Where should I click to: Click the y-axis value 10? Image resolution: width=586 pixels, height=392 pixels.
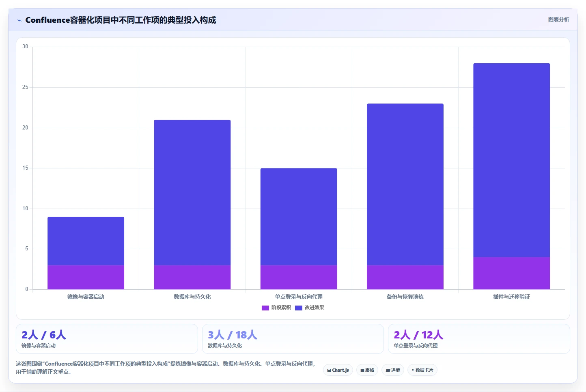pyautogui.click(x=25, y=209)
